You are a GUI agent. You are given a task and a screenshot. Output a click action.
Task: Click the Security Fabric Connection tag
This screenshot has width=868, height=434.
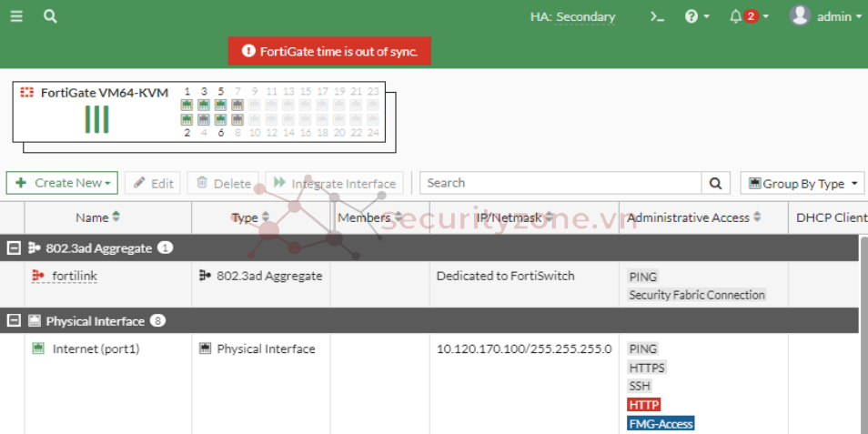(696, 295)
